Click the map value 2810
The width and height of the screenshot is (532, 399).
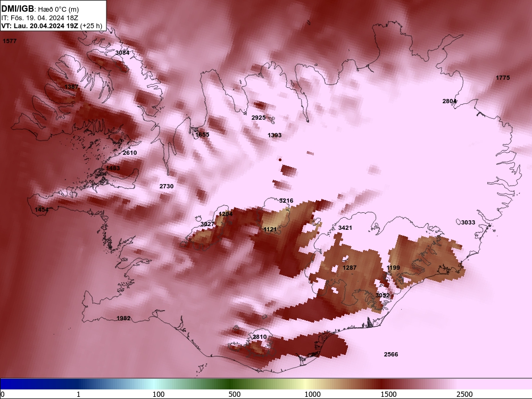coord(260,337)
